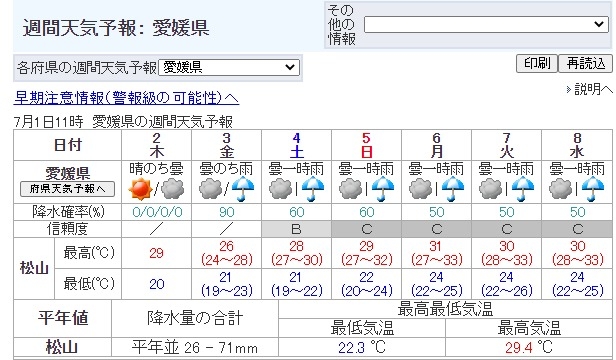This screenshot has height=360, width=616.
Task: Open the その他の情報 dropdown
Action: coord(486,24)
